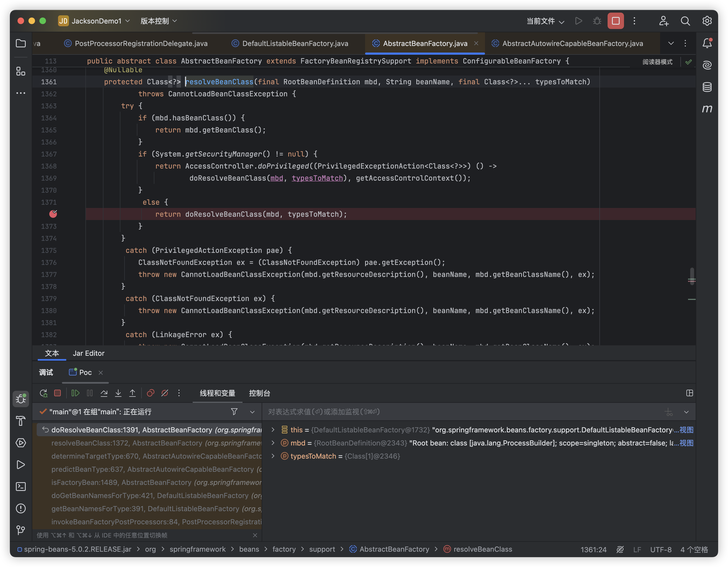View breakpoints with red circles icon
Screen dimensions: 728x567
tap(150, 393)
